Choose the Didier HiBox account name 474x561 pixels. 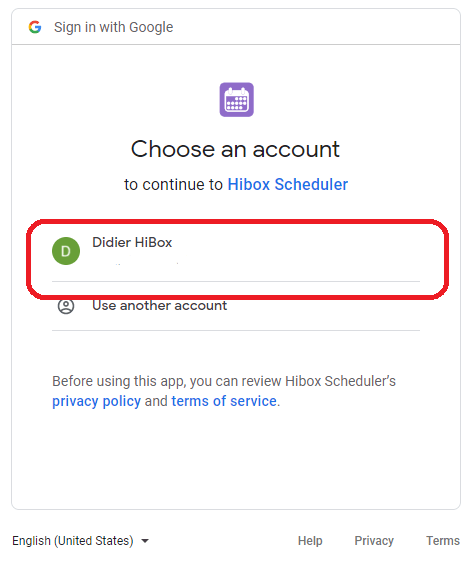tap(132, 243)
